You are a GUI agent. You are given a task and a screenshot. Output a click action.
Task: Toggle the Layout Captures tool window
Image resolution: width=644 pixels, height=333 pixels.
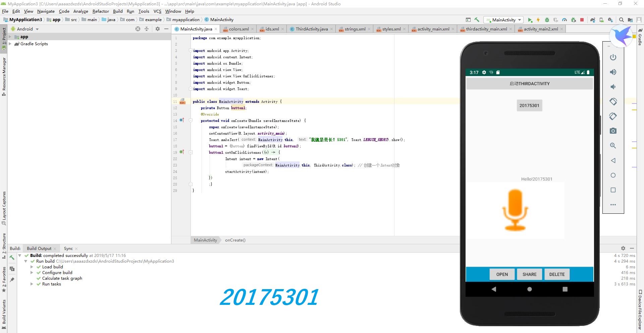tap(4, 208)
